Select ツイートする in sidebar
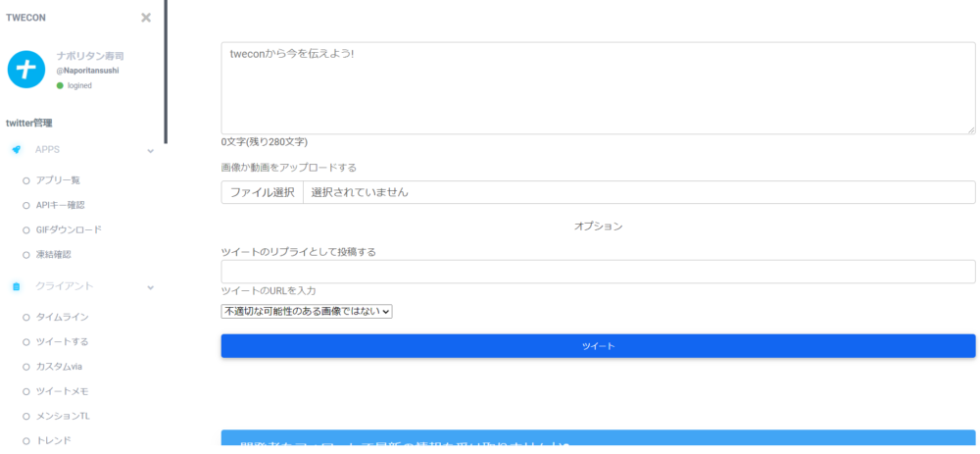Viewport: 980px width, 454px height. [63, 341]
